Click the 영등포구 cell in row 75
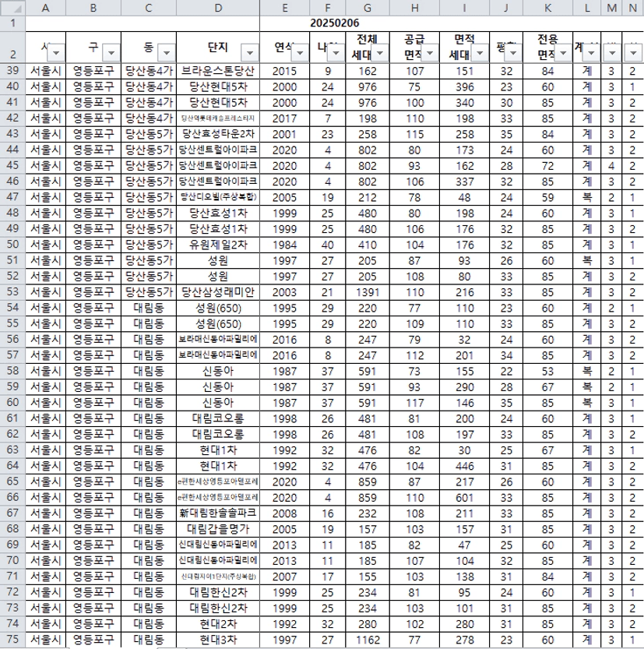644x649 pixels. click(x=93, y=640)
